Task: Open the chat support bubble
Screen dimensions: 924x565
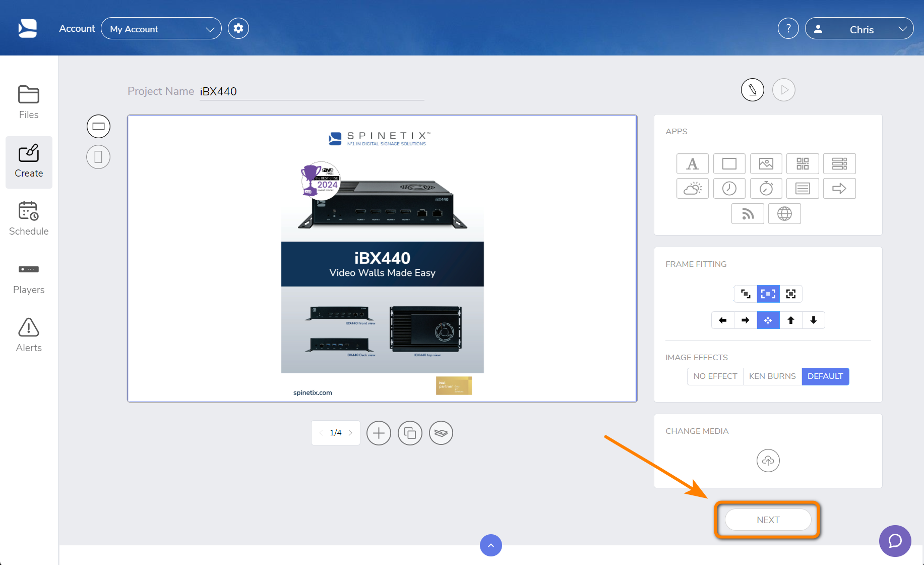Action: click(x=895, y=541)
